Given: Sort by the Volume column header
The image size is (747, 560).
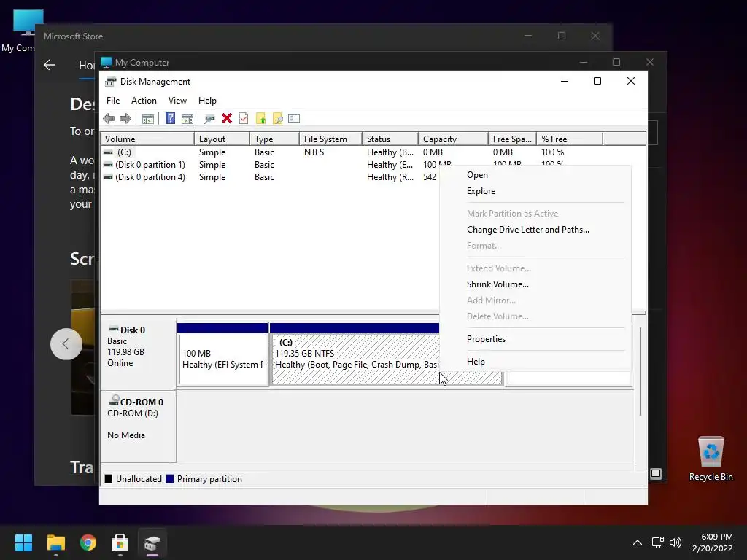Looking at the screenshot, I should [147, 139].
